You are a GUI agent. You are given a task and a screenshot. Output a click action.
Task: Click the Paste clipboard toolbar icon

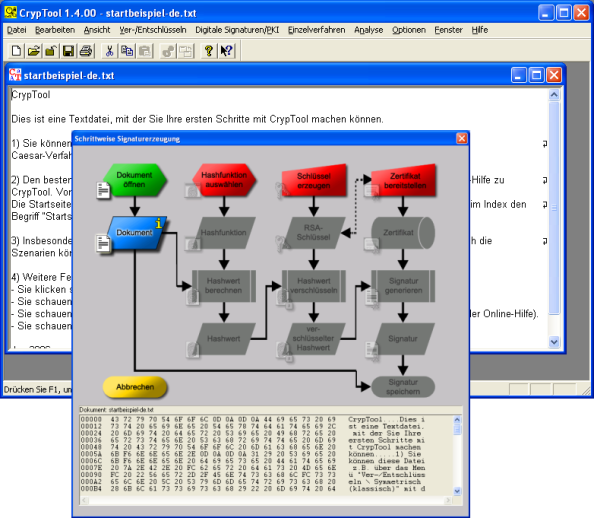145,51
